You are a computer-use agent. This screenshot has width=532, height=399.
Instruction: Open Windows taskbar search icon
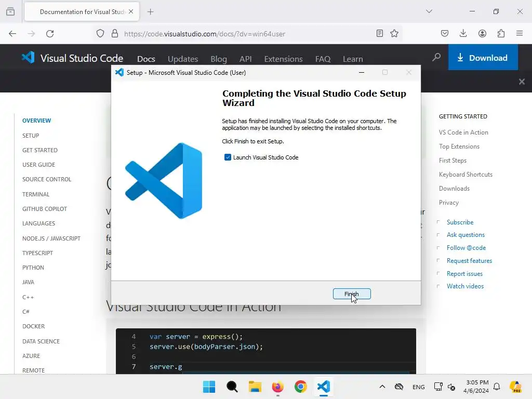[232, 387]
